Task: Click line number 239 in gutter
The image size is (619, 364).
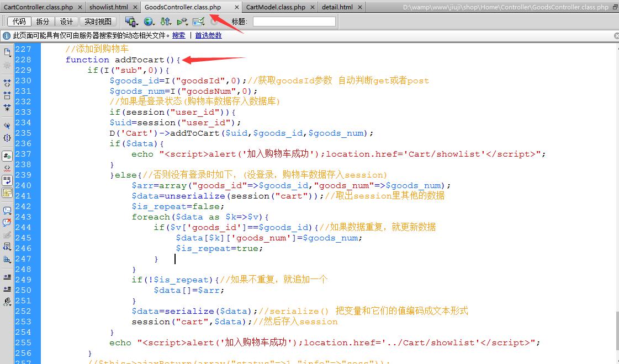Action: (x=23, y=175)
